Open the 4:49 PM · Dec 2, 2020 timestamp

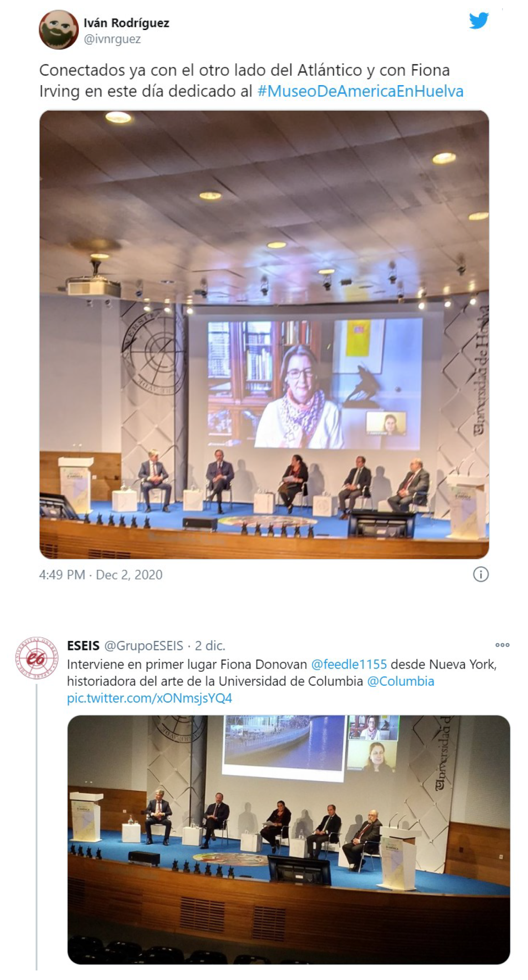[x=101, y=575]
